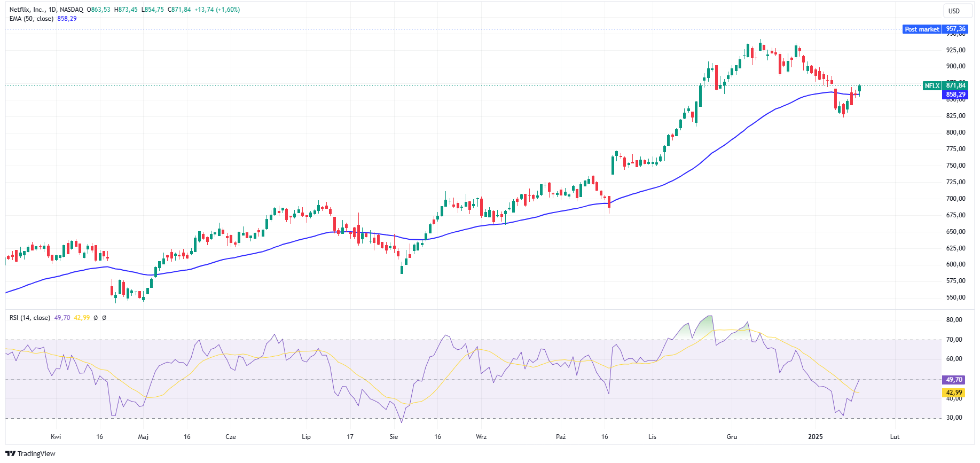
Task: Select the EMA (50, close) indicator legend
Action: (x=32, y=19)
